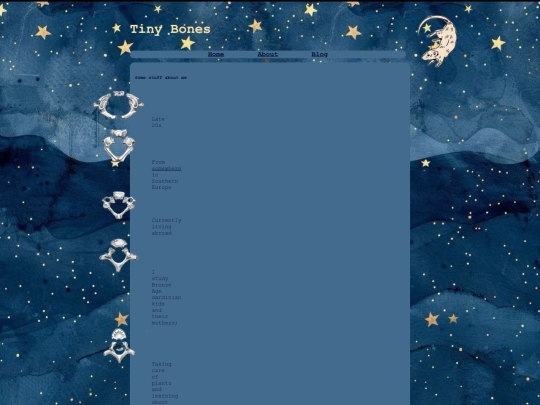The image size is (540, 405).
Task: Open the Home navigation link
Action: (216, 54)
